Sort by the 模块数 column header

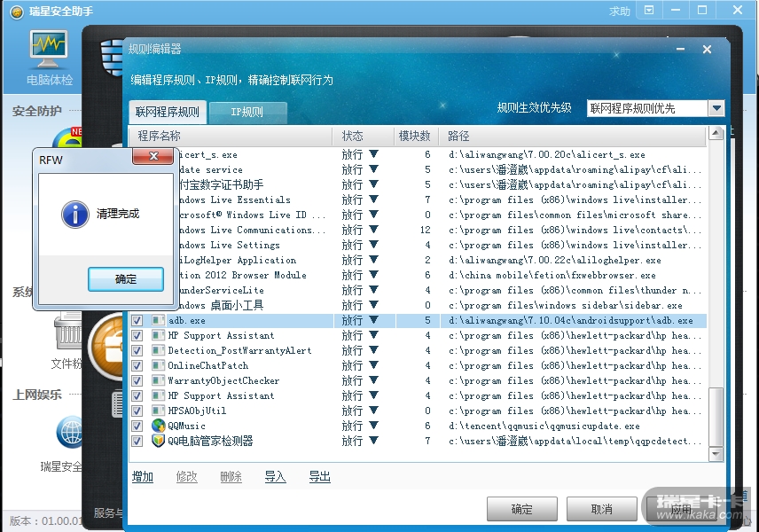pos(416,136)
